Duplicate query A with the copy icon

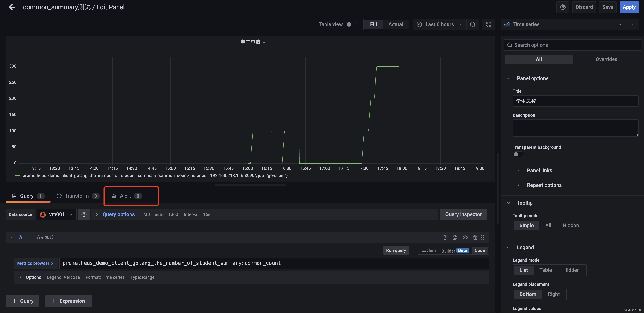pos(455,237)
